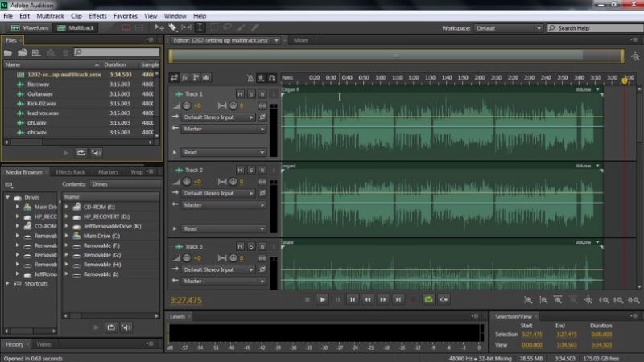Screen dimensions: 644x362
Task: Mute Track 3 with M button
Action: pyautogui.click(x=240, y=246)
